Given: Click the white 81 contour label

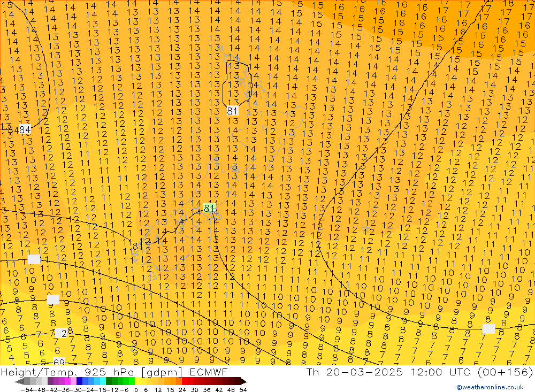Looking at the screenshot, I should (x=232, y=111).
